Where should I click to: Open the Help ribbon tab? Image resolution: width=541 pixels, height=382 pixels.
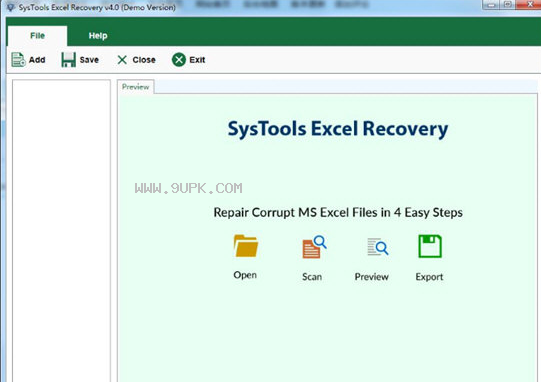point(98,36)
